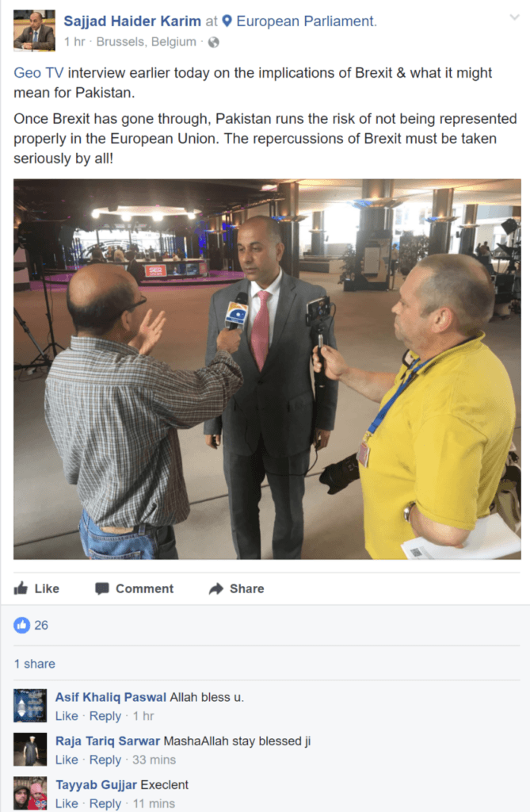Screen dimensions: 530x812
Task: Open Sajjad Haider Karim's profile name link
Action: coord(132,21)
